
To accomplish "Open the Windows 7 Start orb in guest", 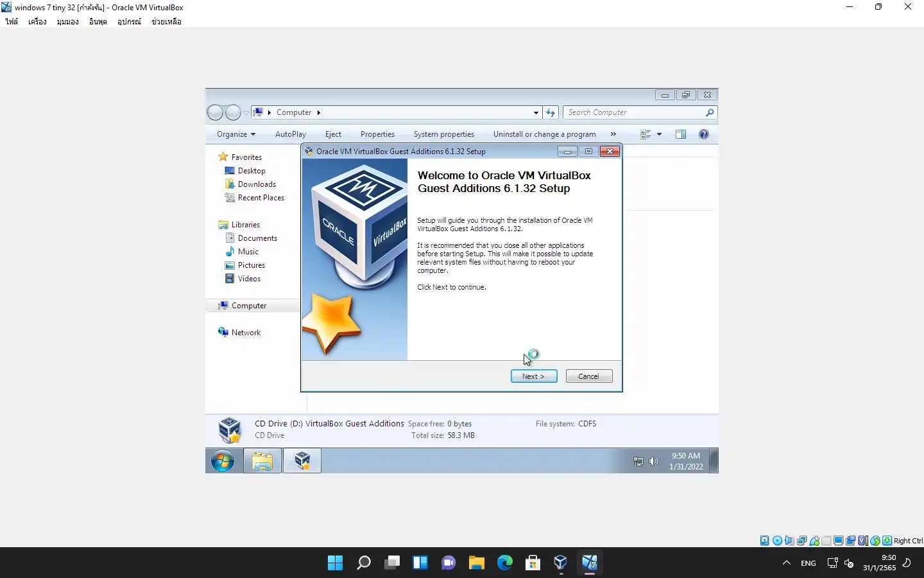I will [x=223, y=461].
